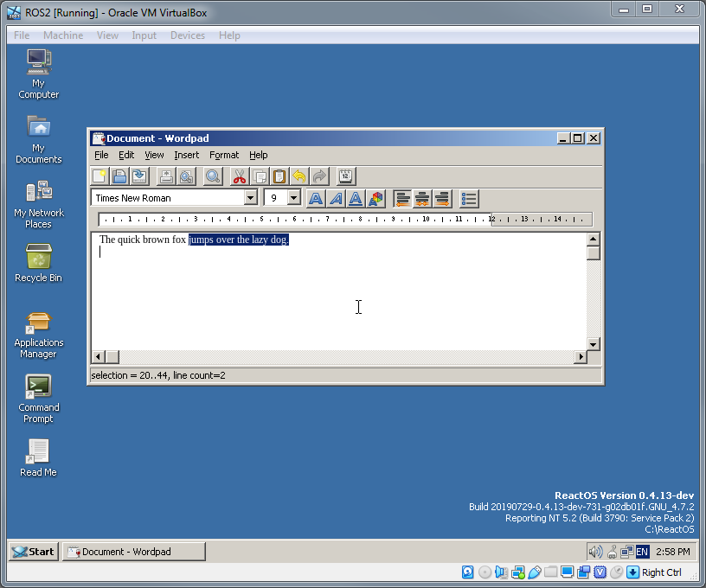Image resolution: width=706 pixels, height=588 pixels.
Task: Align text right
Action: click(x=442, y=198)
